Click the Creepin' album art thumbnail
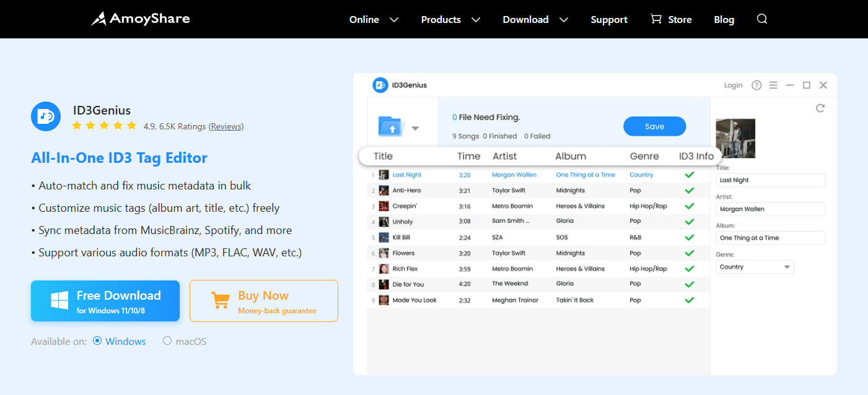Screen dimensions: 868x395 pyautogui.click(x=384, y=206)
